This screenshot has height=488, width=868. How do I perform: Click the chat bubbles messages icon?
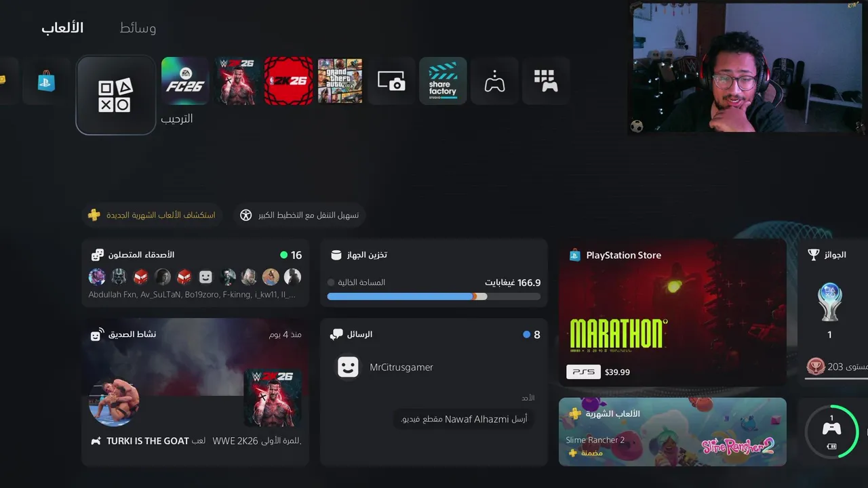coord(336,334)
